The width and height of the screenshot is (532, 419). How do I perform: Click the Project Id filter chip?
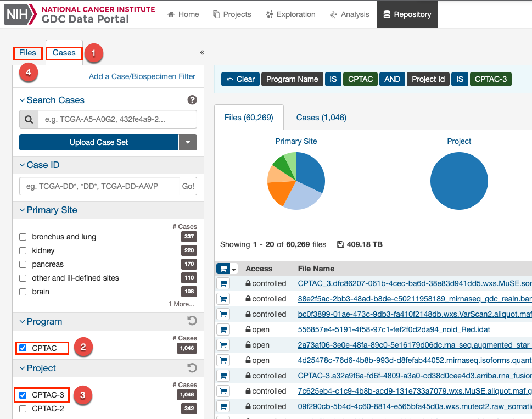coord(428,79)
